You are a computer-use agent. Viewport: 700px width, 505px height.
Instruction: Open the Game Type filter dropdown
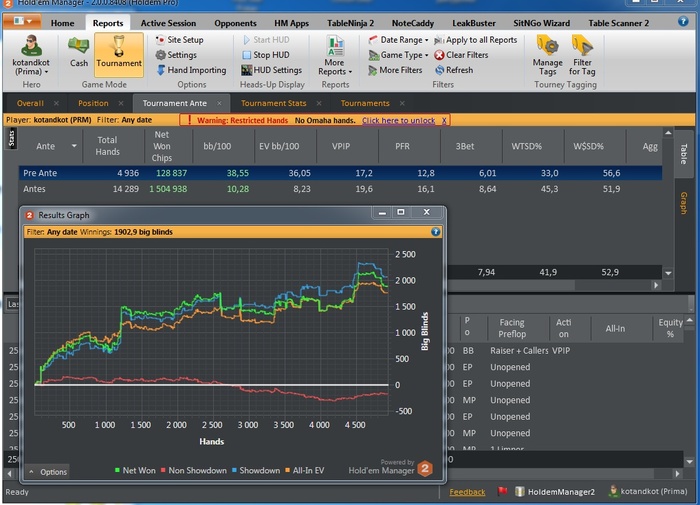pyautogui.click(x=398, y=55)
